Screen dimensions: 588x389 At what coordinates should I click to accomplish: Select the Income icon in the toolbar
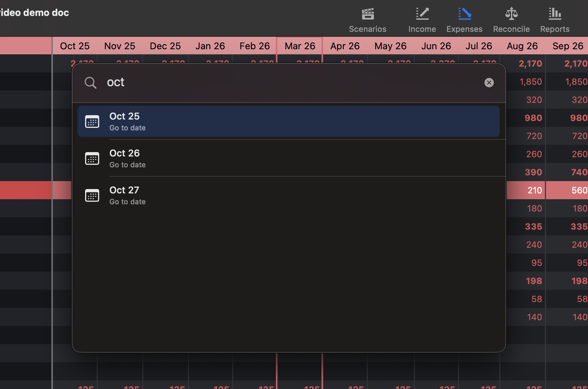(422, 19)
